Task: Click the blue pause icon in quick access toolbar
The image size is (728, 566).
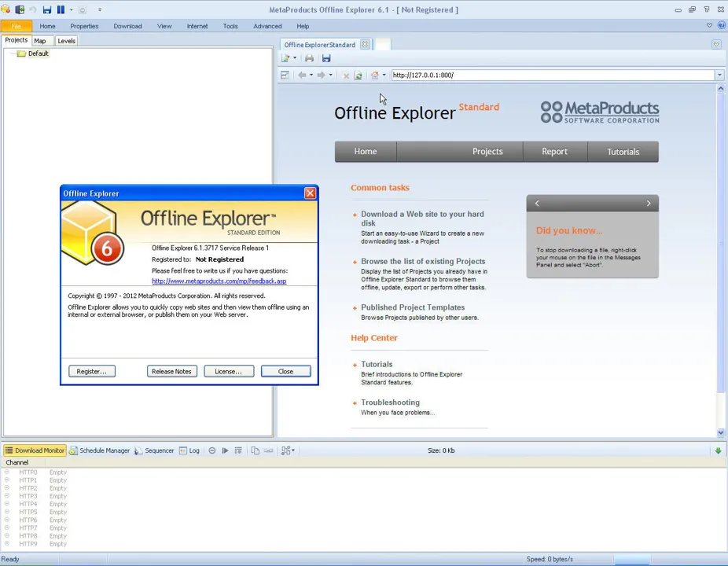Action: pyautogui.click(x=61, y=9)
